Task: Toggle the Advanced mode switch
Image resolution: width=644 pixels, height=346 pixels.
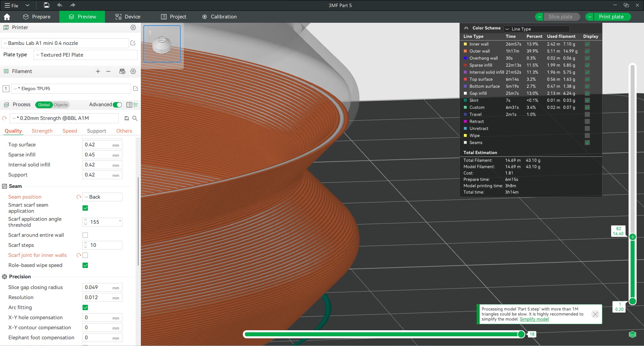Action: coord(117,105)
